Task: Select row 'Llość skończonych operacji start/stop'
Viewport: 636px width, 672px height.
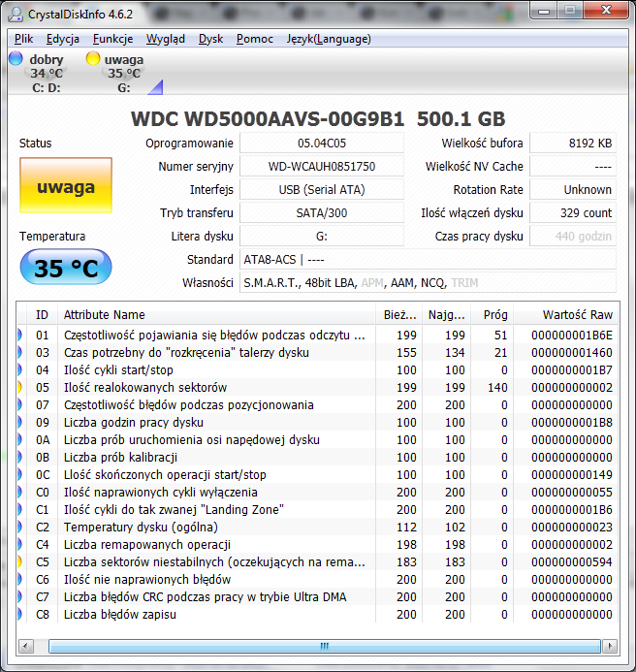Action: coord(318,475)
